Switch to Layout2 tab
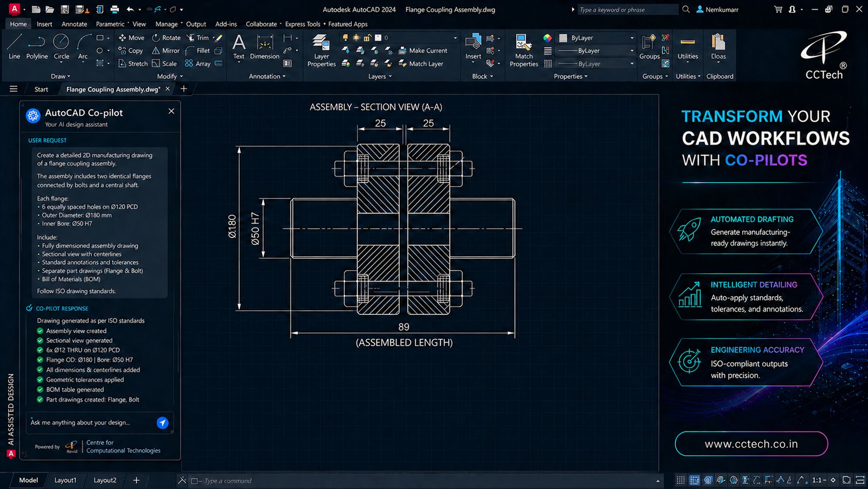Image resolution: width=868 pixels, height=489 pixels. 105,480
